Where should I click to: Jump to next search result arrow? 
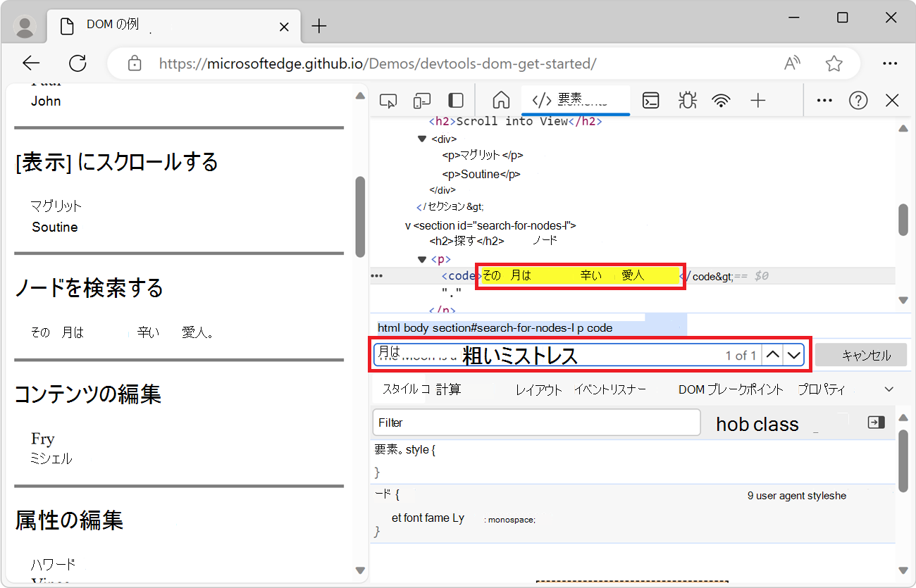point(794,355)
